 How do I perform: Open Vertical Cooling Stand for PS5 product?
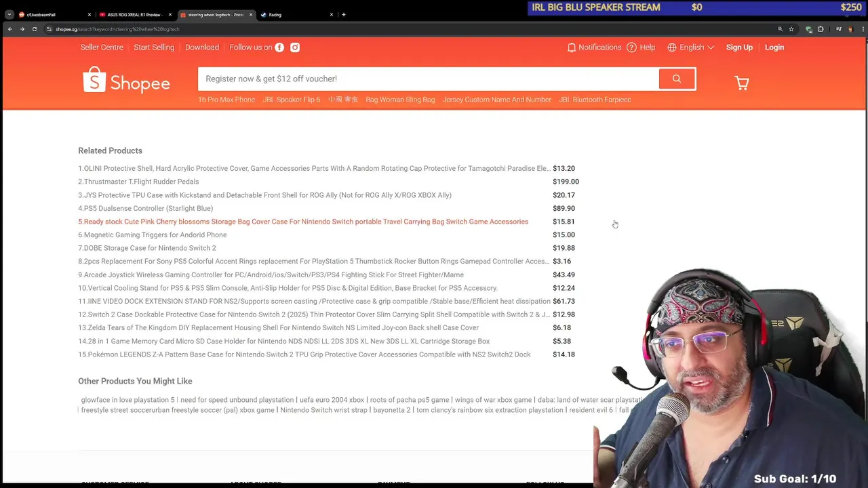coord(288,288)
